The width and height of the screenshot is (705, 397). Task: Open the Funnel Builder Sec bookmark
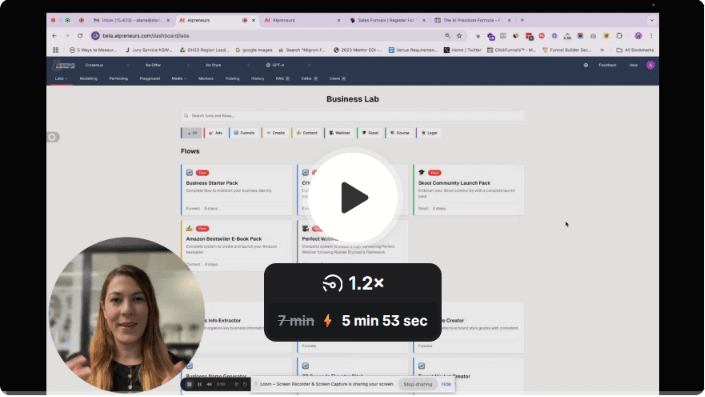(x=566, y=50)
